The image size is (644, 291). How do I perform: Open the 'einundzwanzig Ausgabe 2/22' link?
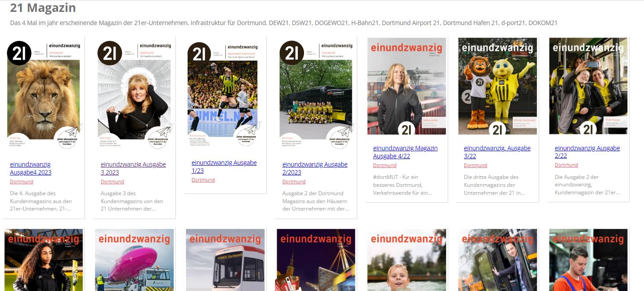[x=587, y=152]
